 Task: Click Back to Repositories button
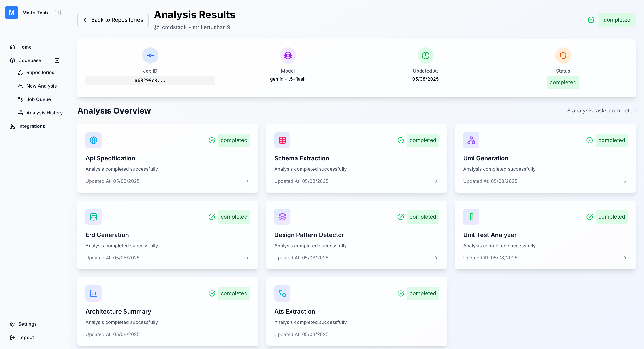[x=113, y=20]
